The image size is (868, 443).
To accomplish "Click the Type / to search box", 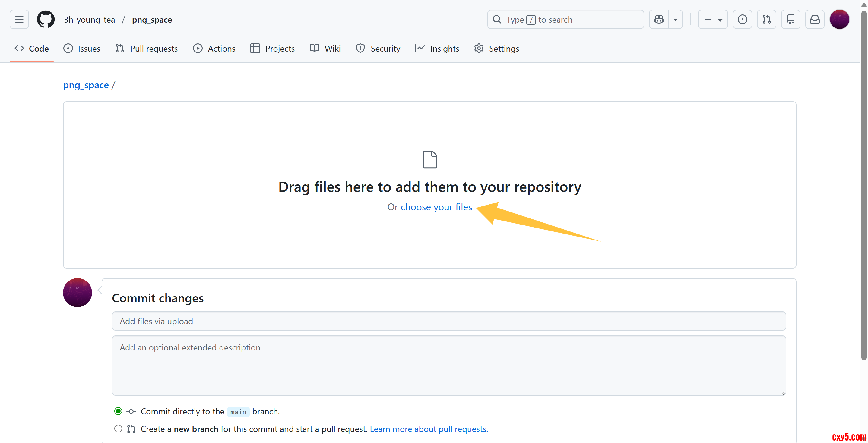I will (565, 20).
